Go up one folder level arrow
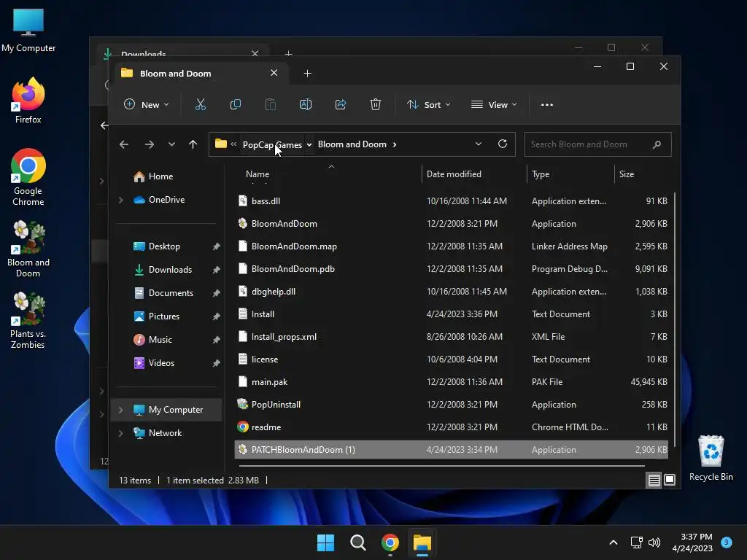 [193, 144]
